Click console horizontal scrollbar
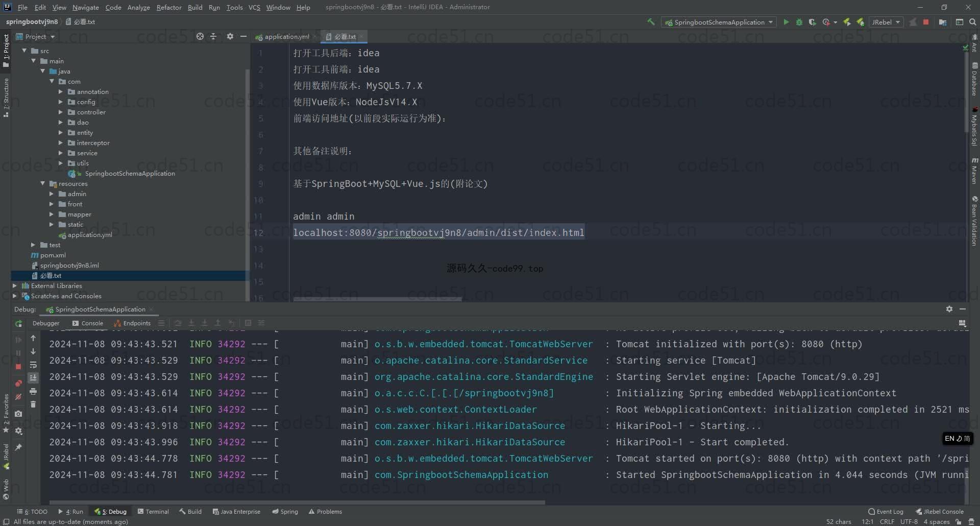This screenshot has height=526, width=980. coord(297,502)
